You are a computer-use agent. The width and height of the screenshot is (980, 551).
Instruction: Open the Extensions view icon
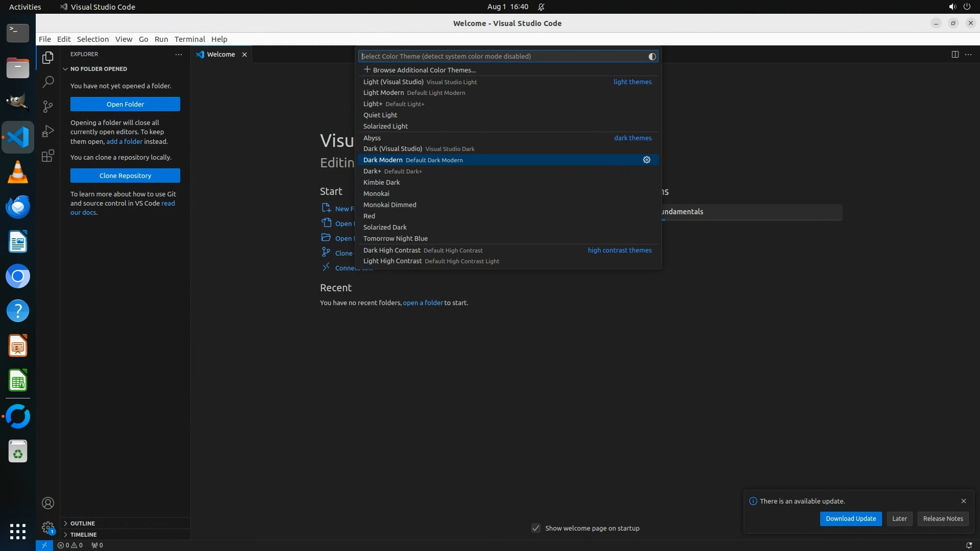click(48, 156)
